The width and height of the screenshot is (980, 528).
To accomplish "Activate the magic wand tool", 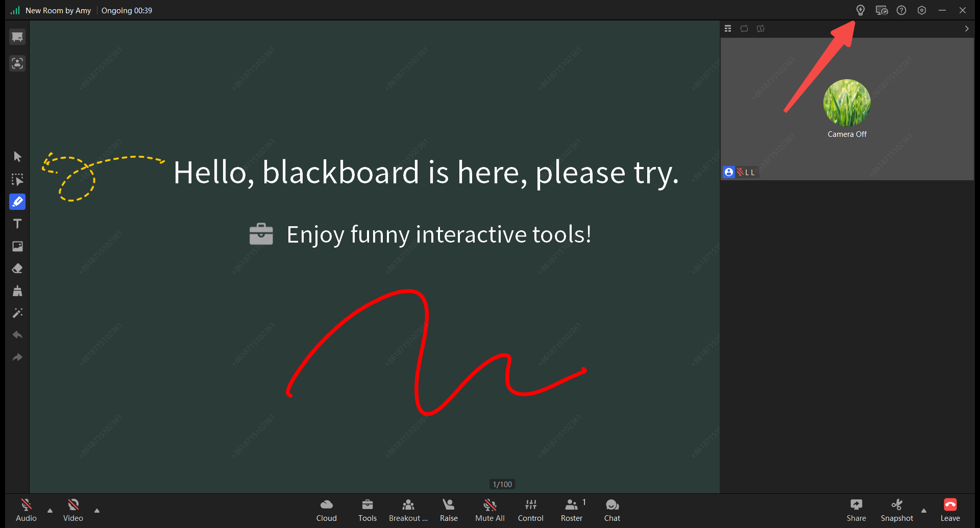I will 17,313.
